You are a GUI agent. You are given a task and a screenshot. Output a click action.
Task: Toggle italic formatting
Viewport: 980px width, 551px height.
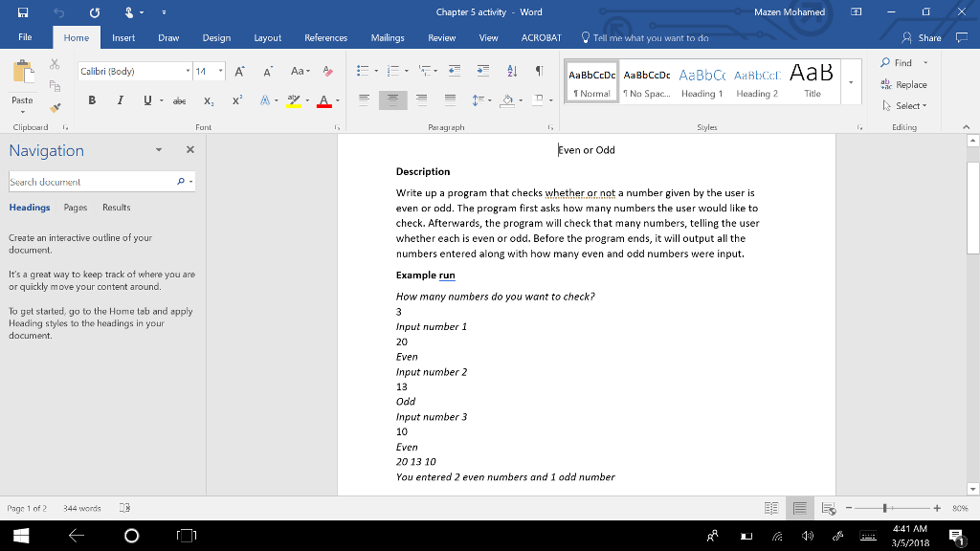coord(119,99)
